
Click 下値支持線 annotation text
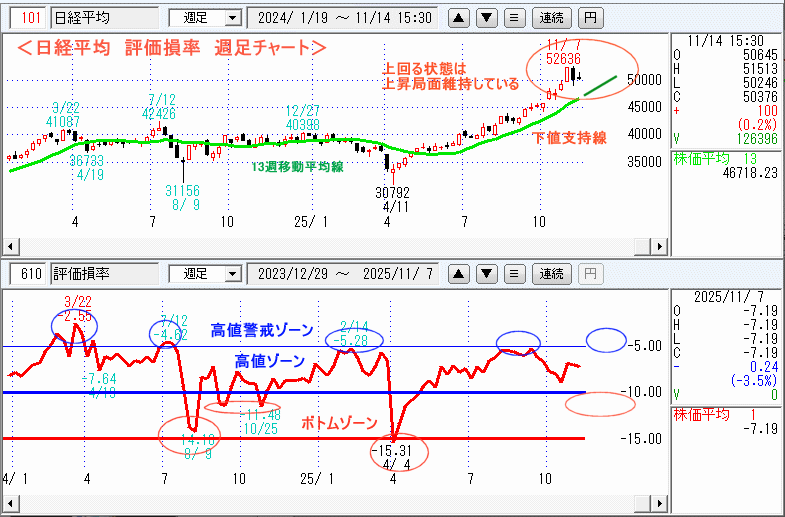tap(569, 138)
